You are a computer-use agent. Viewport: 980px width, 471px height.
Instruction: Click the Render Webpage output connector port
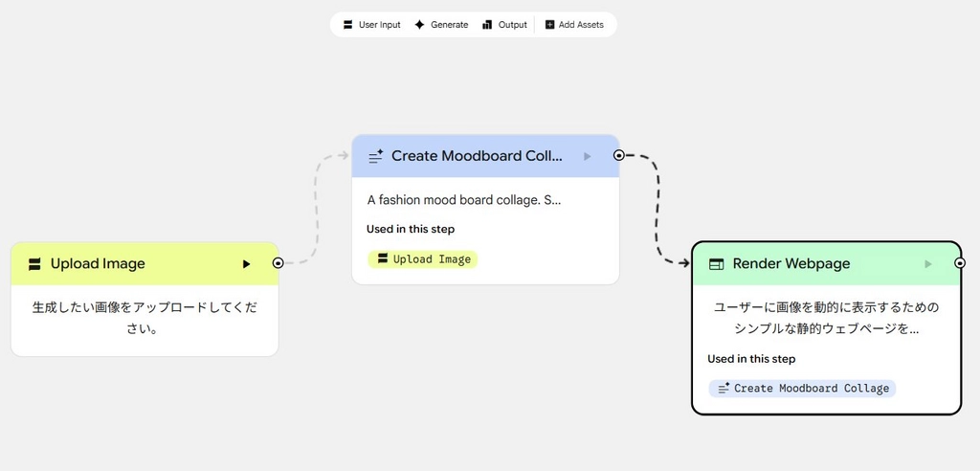[x=960, y=263]
